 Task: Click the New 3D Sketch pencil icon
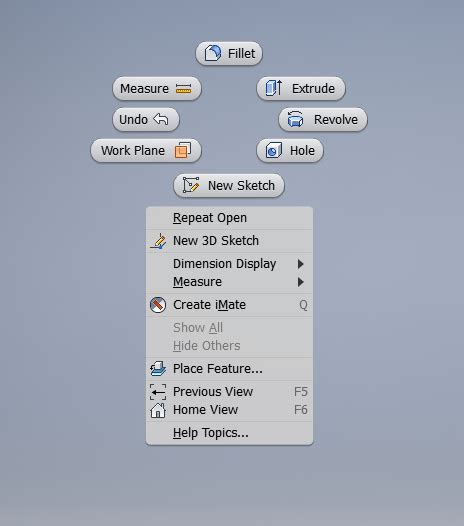pos(158,241)
